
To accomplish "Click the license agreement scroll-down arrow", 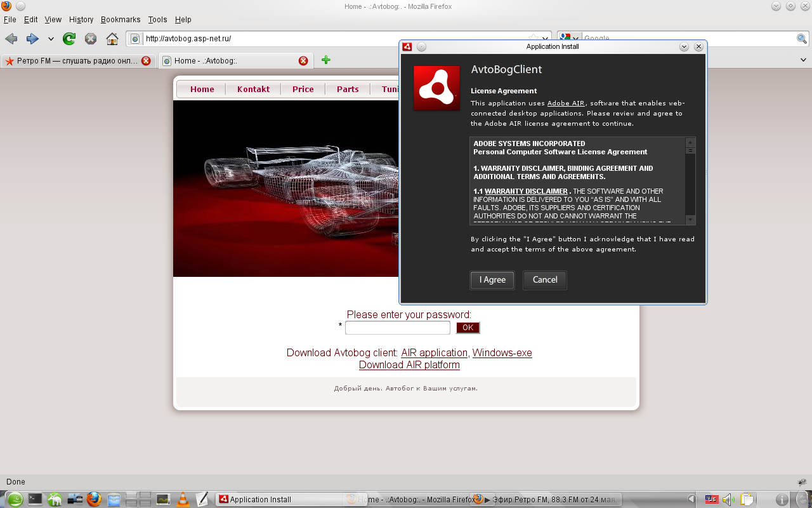I will pyautogui.click(x=691, y=220).
